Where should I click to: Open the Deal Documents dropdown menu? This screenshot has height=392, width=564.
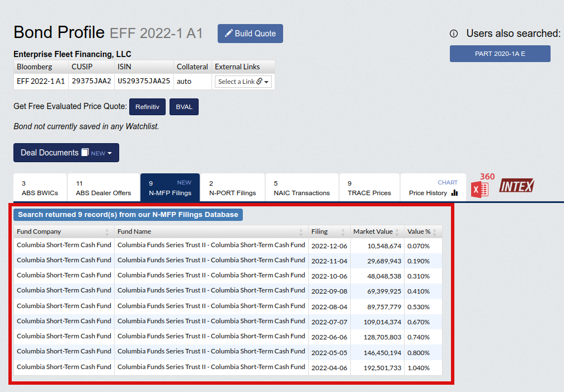(x=66, y=153)
